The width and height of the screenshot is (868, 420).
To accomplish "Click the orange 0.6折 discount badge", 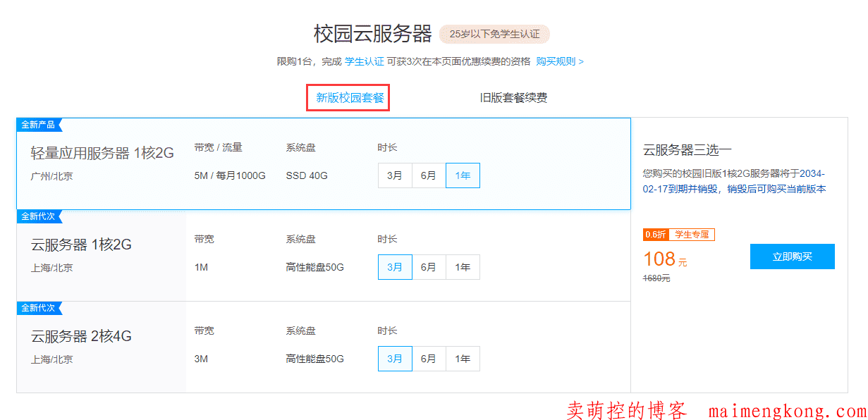I will coord(655,235).
